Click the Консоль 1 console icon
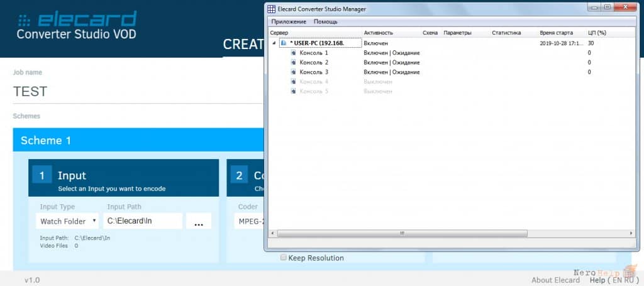This screenshot has width=644, height=286. tap(293, 53)
